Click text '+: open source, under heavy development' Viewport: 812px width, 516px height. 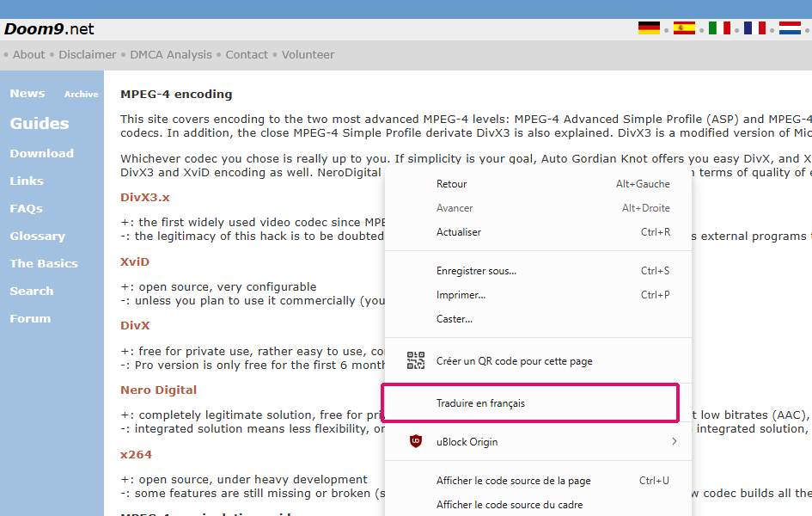pos(244,479)
